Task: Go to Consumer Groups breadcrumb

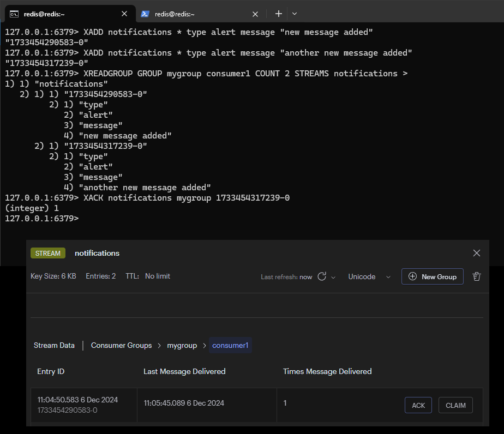Action: click(121, 345)
